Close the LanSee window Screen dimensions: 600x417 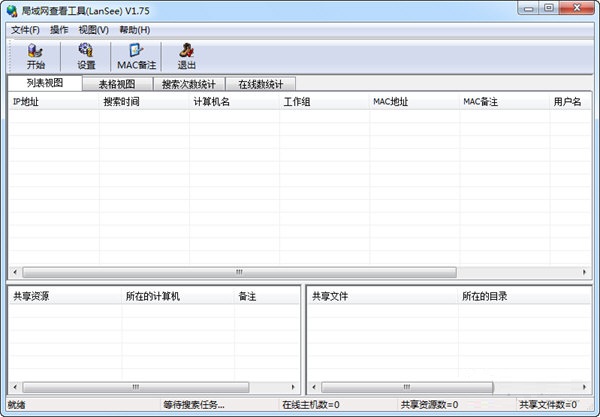click(577, 8)
